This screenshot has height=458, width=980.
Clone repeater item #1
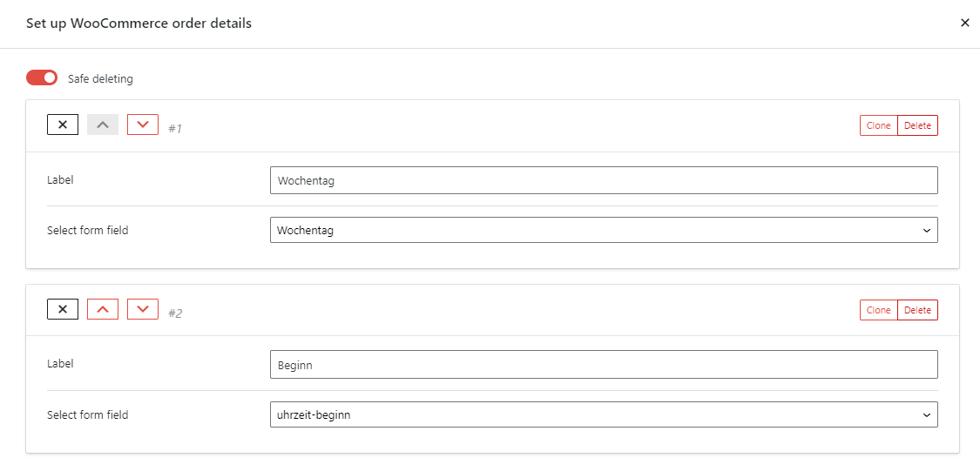(878, 125)
